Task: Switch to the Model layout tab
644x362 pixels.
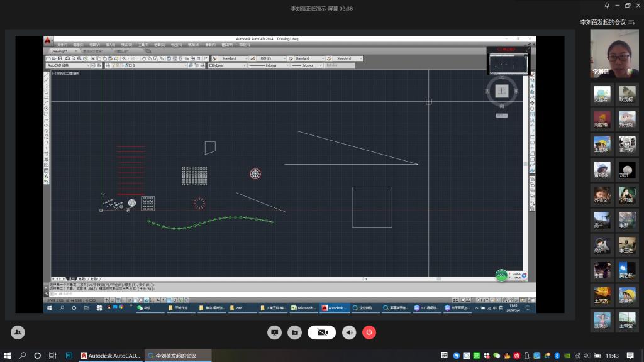Action: coord(72,278)
